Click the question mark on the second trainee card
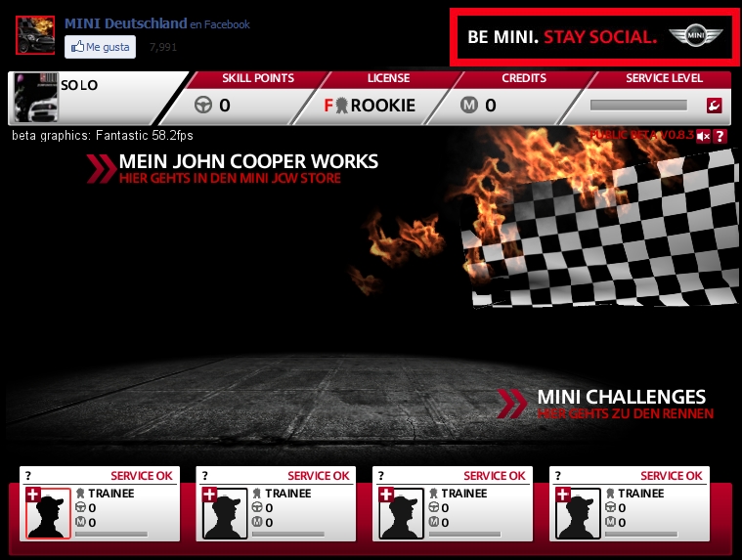742x560 pixels. (x=204, y=476)
